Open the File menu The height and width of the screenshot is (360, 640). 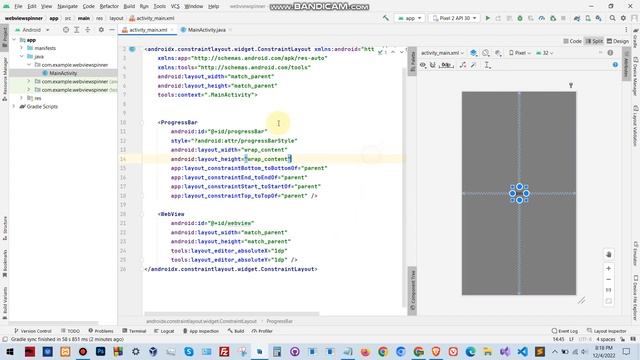pyautogui.click(x=18, y=7)
